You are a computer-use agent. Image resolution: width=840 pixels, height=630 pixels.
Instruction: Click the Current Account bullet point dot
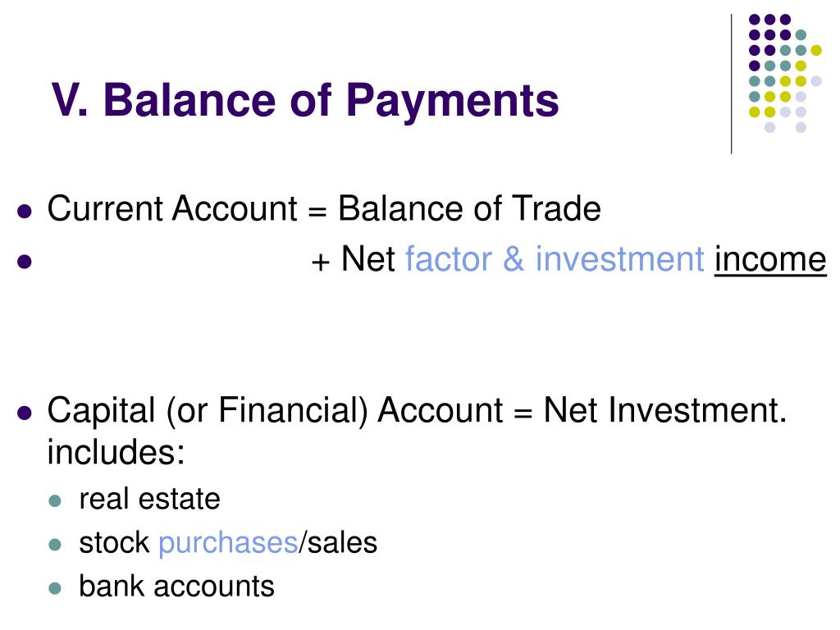click(25, 211)
